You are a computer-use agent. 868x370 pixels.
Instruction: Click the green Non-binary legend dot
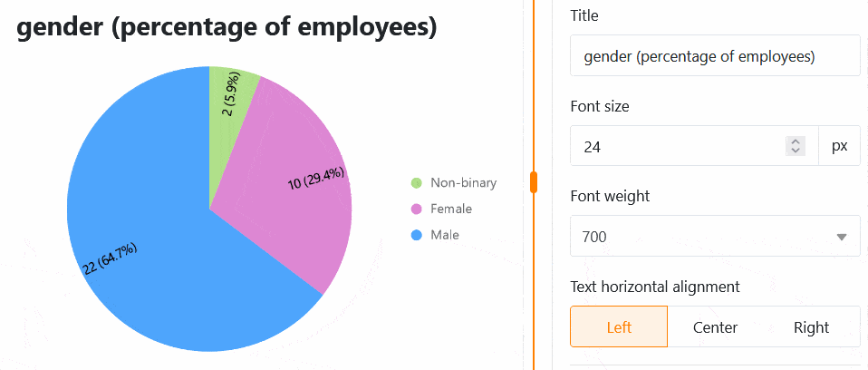tap(417, 183)
